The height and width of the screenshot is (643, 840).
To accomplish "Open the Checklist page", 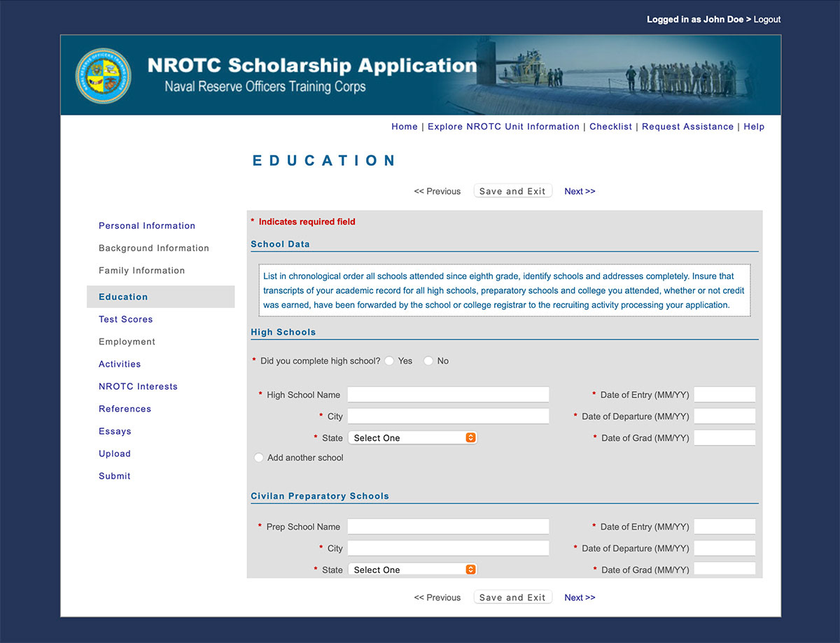I will pos(610,127).
